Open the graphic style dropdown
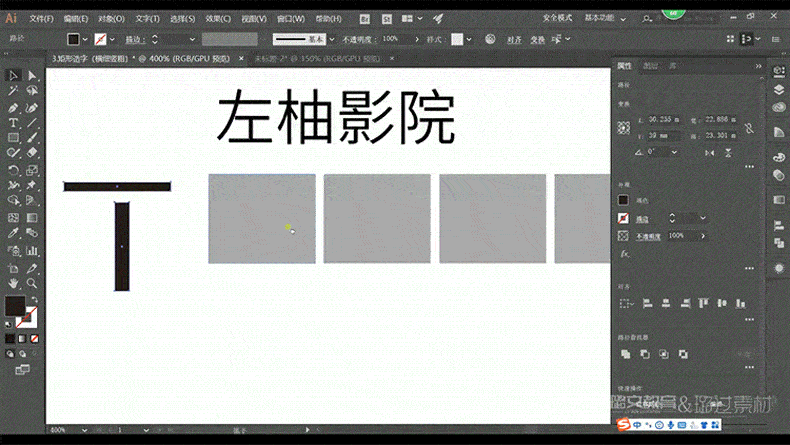 pos(469,39)
